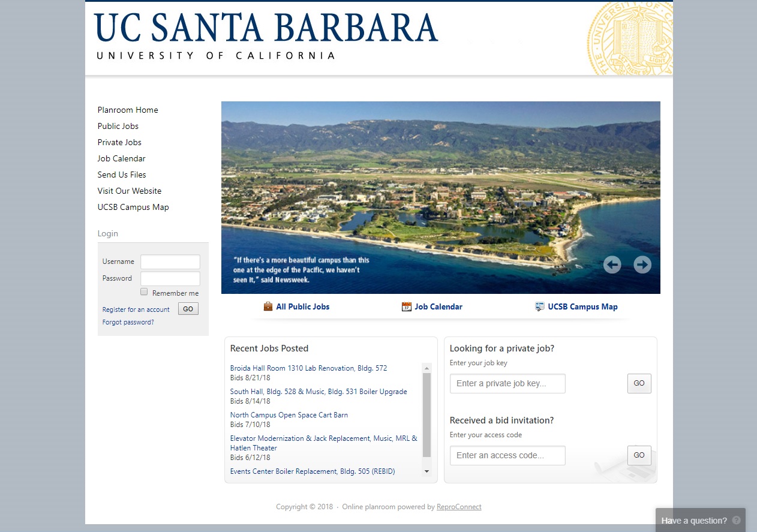
Task: Click the private job key input field
Action: click(507, 383)
